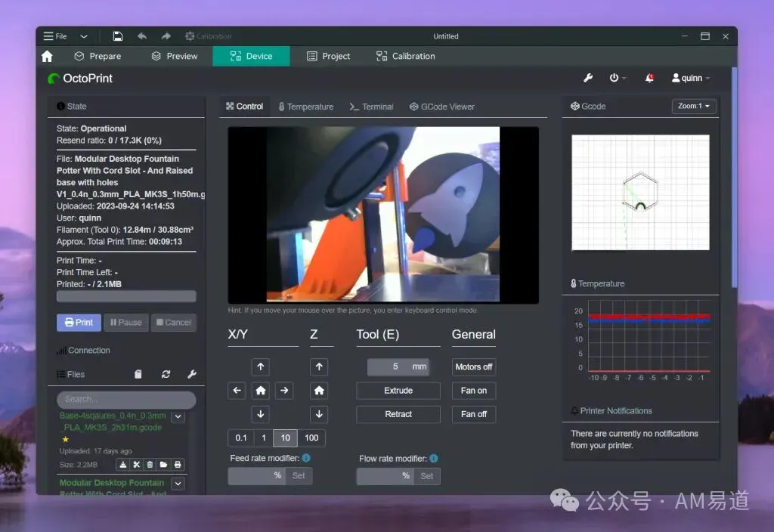The height and width of the screenshot is (532, 774).
Task: Go to the home page icon beside Prepare
Action: pyautogui.click(x=47, y=56)
